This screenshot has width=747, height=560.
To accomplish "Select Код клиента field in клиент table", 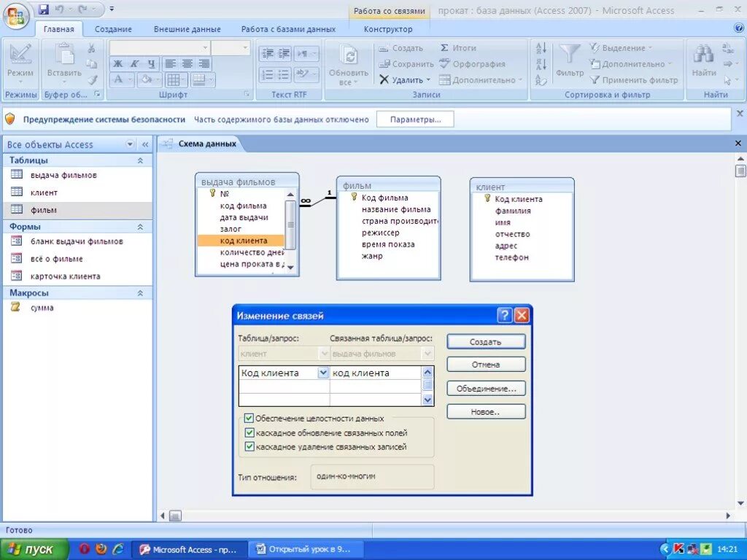I will coord(519,199).
